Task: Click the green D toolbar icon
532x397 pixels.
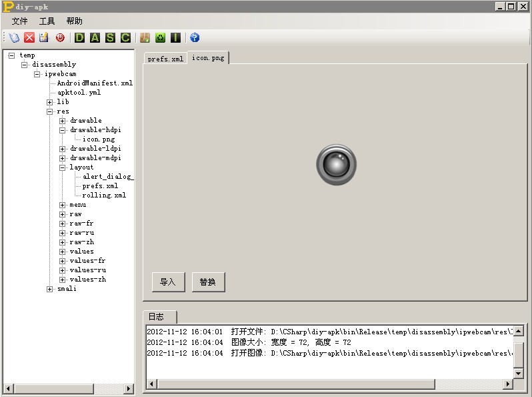Action: pyautogui.click(x=80, y=38)
